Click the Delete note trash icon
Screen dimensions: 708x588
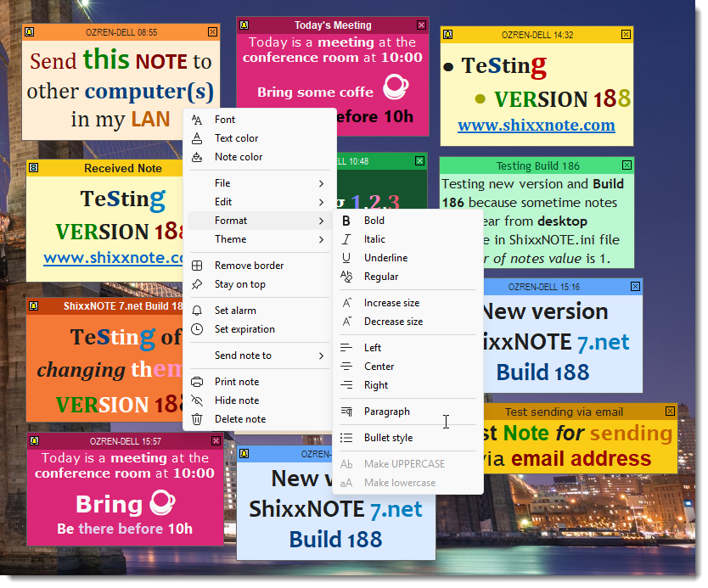point(197,419)
